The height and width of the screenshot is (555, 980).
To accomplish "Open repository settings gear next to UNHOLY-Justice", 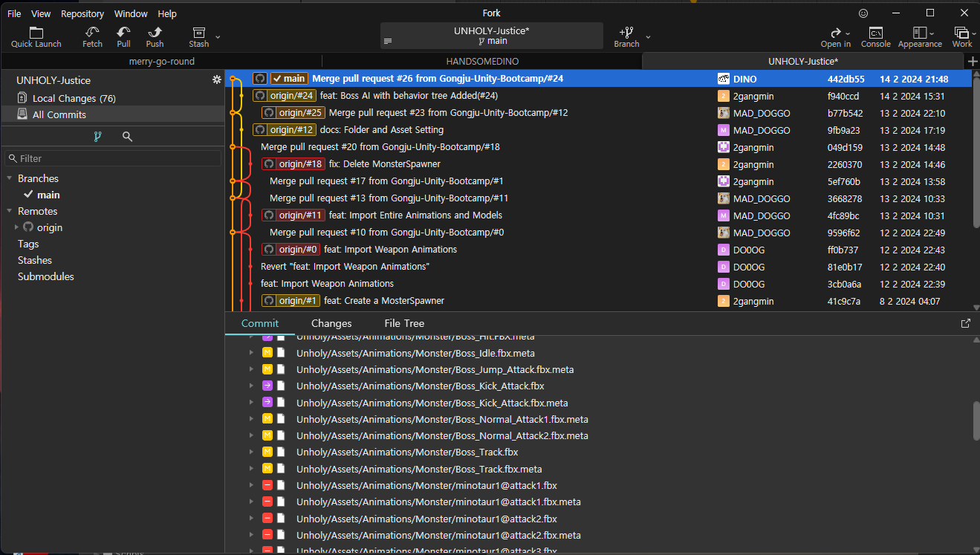I will [217, 79].
